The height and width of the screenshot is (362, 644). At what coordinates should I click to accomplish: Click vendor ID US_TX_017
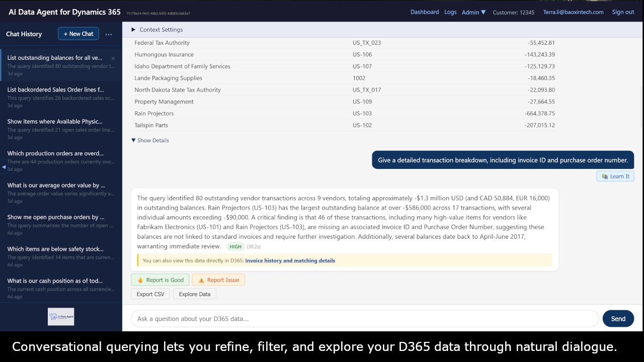367,90
